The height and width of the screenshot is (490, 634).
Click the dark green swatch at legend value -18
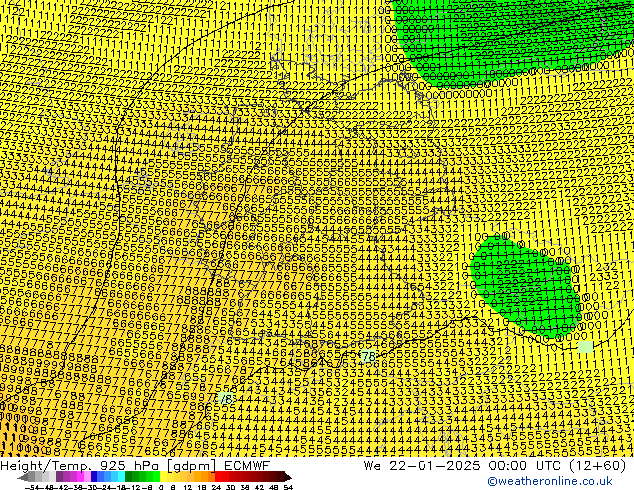pos(128,476)
